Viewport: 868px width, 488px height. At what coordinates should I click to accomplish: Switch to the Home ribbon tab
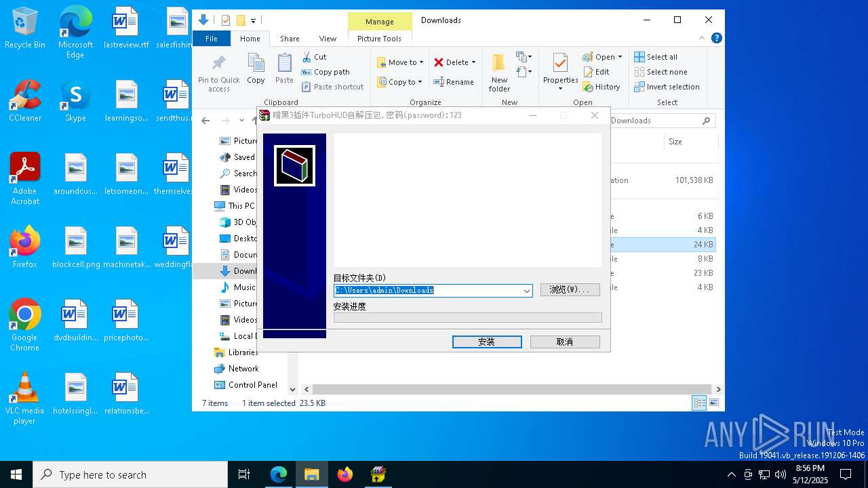coord(250,39)
